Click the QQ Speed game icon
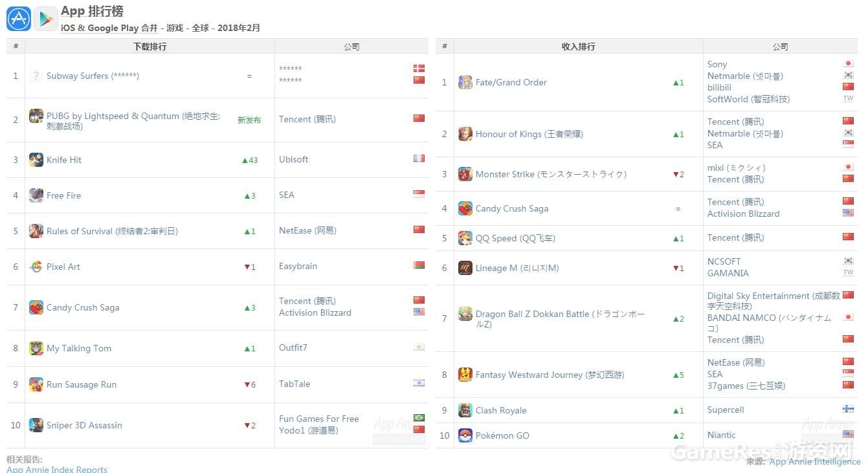Screen dimensions: 868x473 [x=465, y=238]
